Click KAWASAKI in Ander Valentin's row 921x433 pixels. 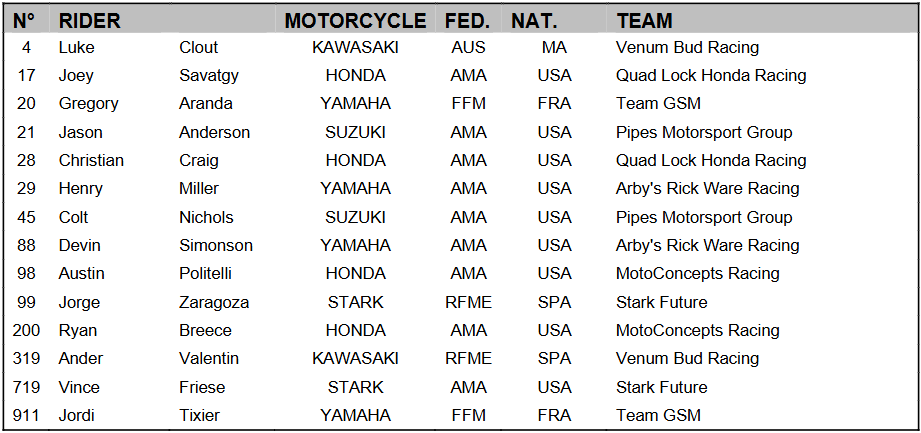[x=355, y=358]
